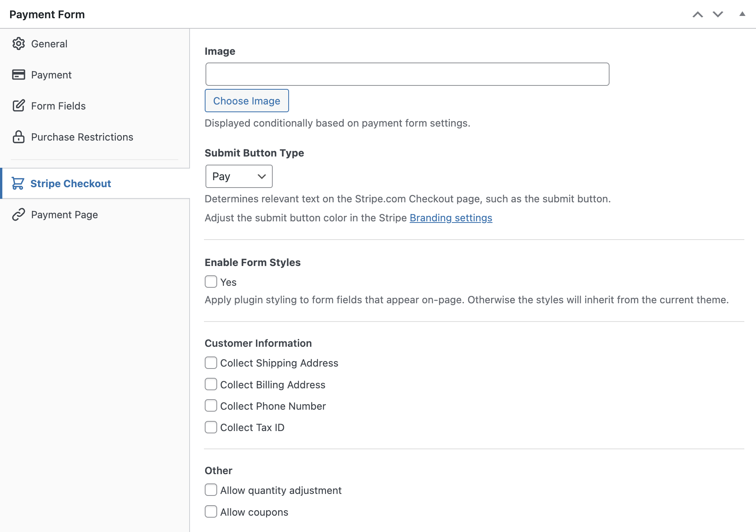Expand the Submit Button Type dropdown
The height and width of the screenshot is (532, 756).
239,176
